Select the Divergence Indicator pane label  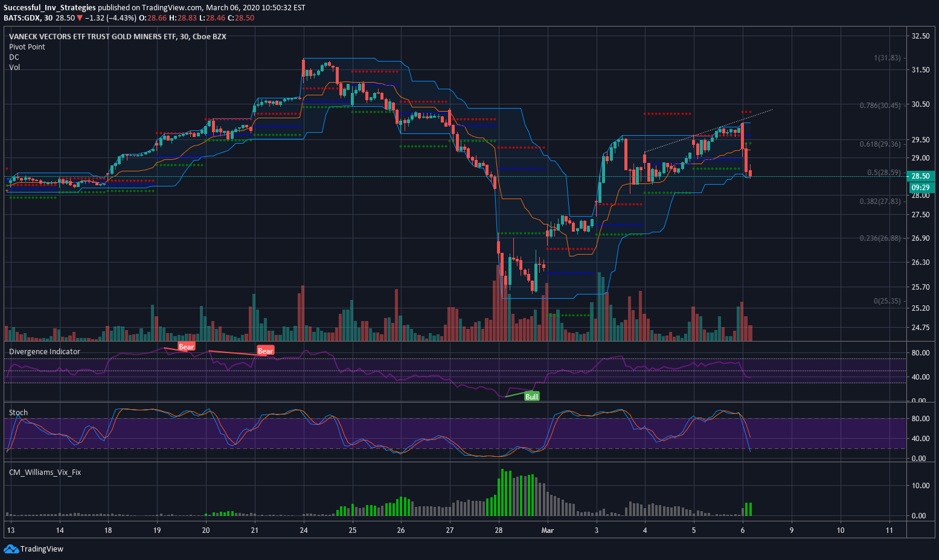[45, 352]
